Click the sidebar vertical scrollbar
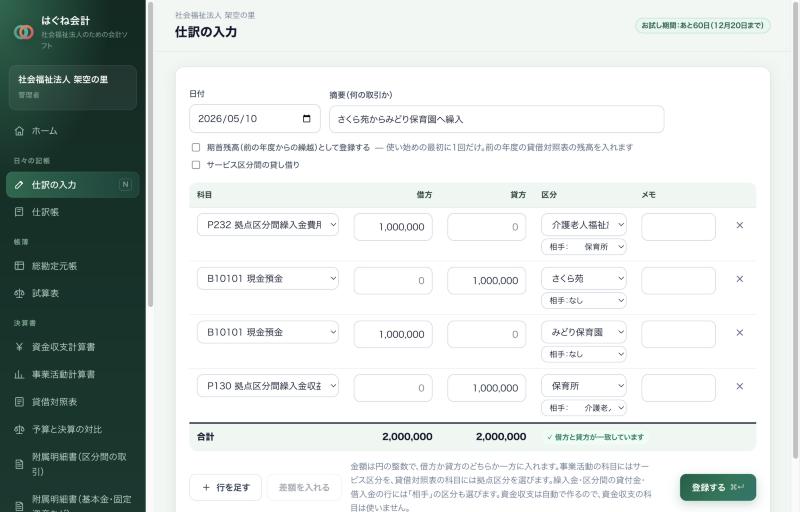This screenshot has height=512, width=800. [150, 153]
